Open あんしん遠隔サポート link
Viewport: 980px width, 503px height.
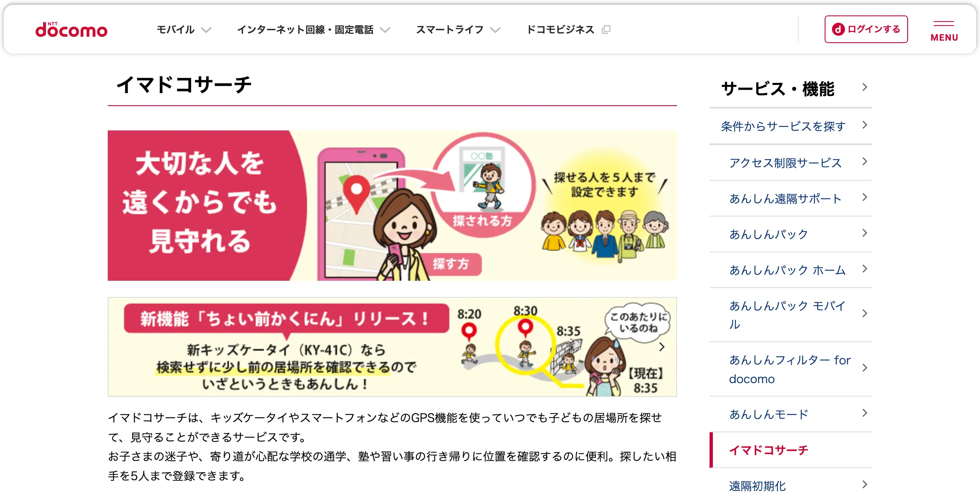pos(791,198)
